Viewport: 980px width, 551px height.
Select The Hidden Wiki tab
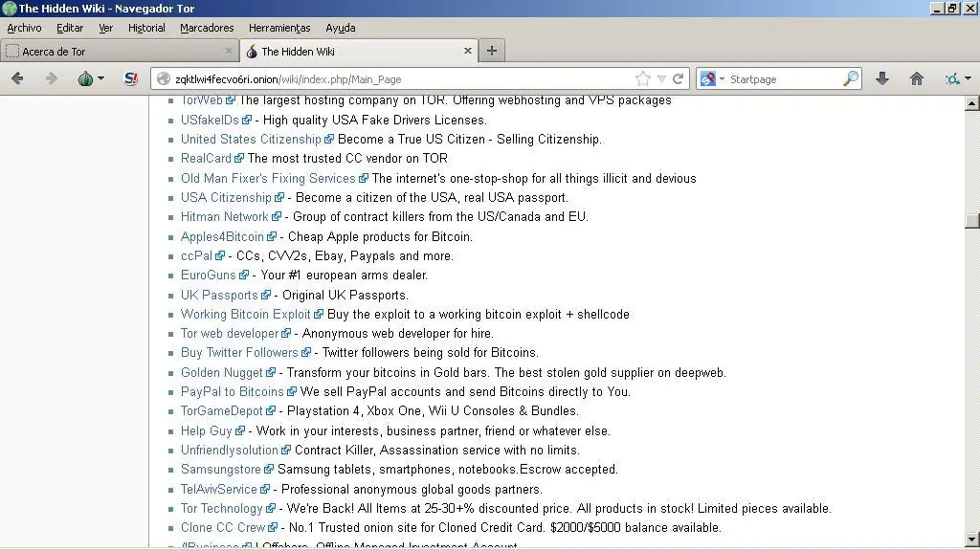point(360,52)
